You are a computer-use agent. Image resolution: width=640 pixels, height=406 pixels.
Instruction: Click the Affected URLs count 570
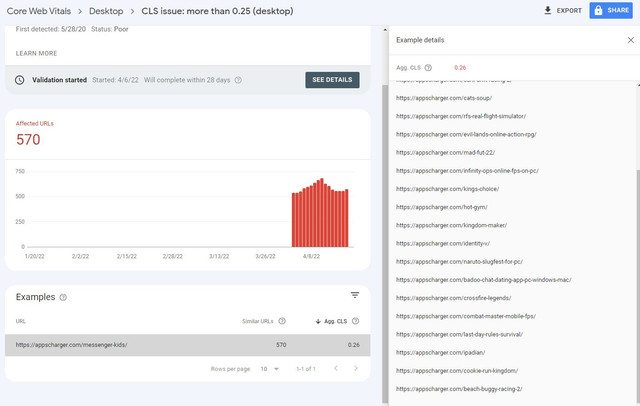click(x=28, y=140)
